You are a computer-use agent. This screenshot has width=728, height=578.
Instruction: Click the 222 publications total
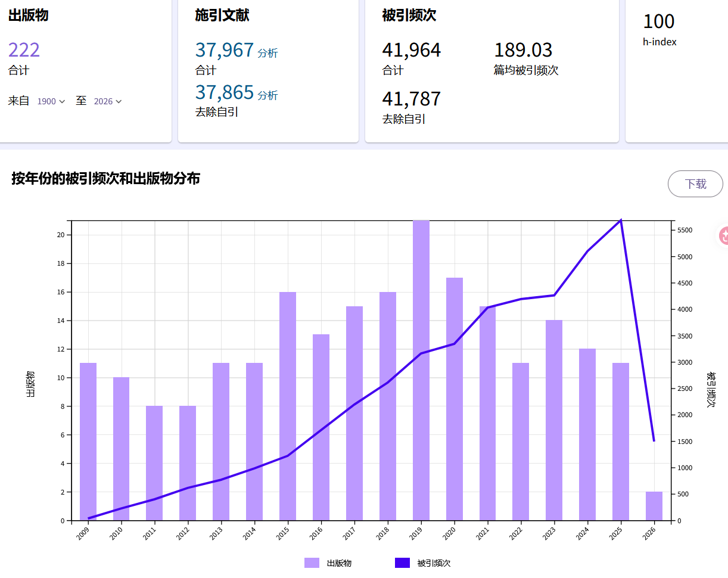point(24,50)
